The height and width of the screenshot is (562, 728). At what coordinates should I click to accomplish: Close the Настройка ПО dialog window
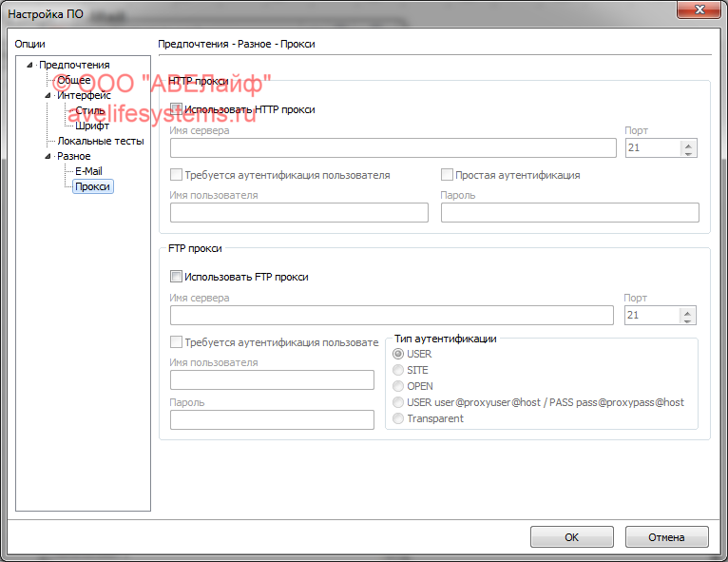coord(702,10)
